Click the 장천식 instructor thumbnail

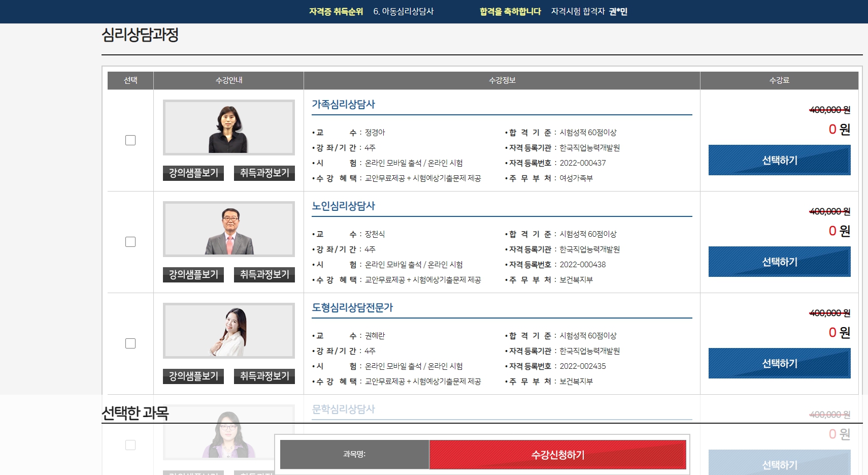point(229,229)
